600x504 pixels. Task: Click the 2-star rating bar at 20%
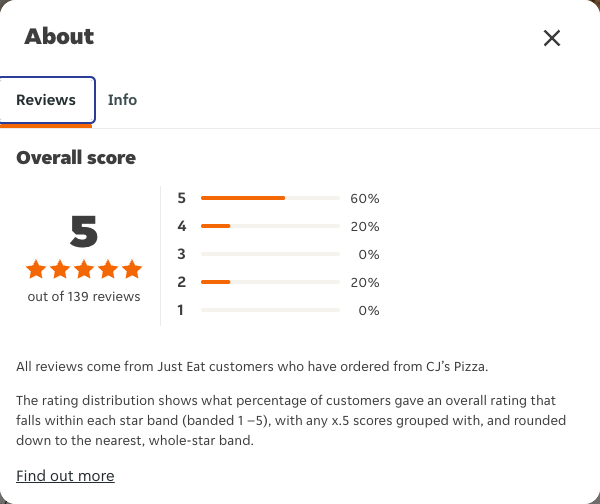(270, 282)
